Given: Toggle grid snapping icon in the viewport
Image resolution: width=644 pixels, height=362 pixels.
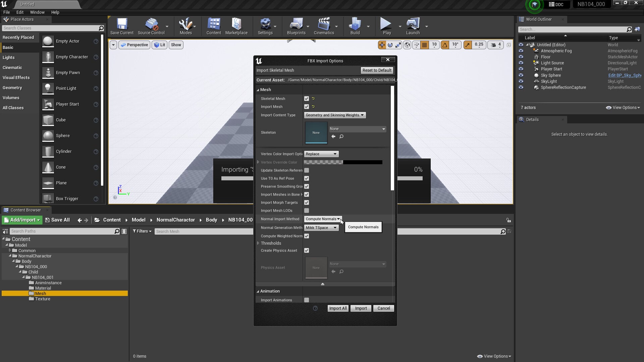Looking at the screenshot, I should pyautogui.click(x=425, y=45).
